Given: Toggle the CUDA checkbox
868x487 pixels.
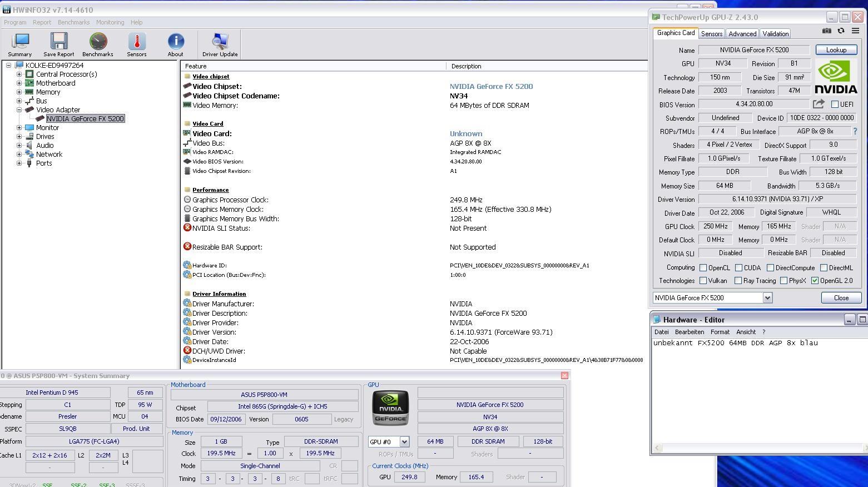Looking at the screenshot, I should point(738,267).
